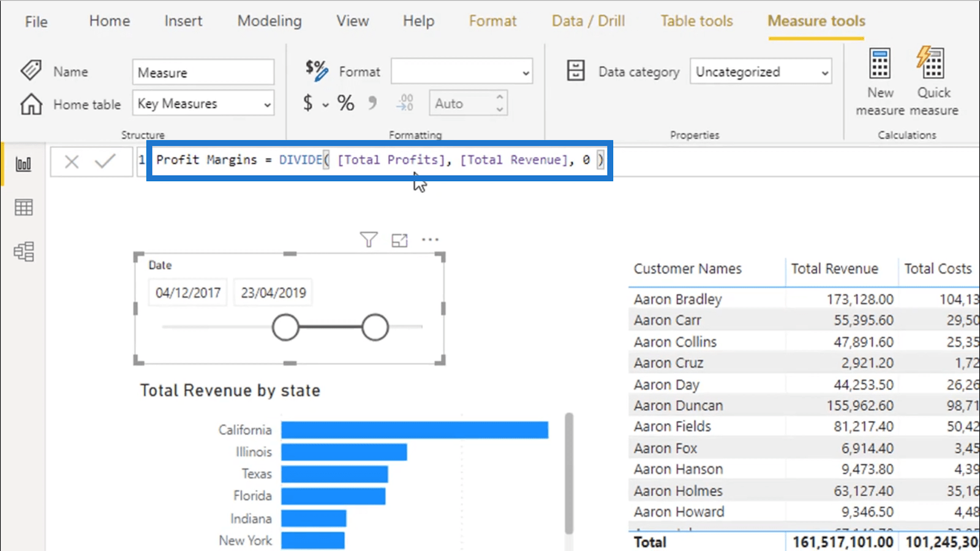
Task: Select the Aaron Duncan customer row
Action: 804,405
